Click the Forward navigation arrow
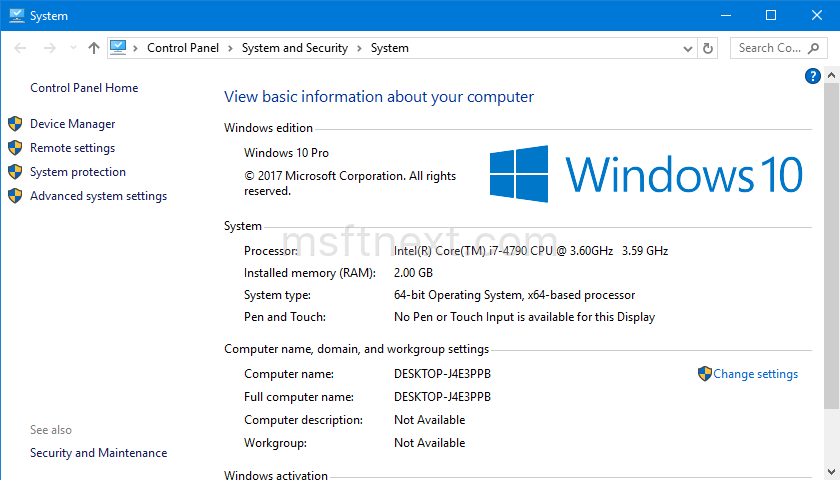 [x=50, y=48]
